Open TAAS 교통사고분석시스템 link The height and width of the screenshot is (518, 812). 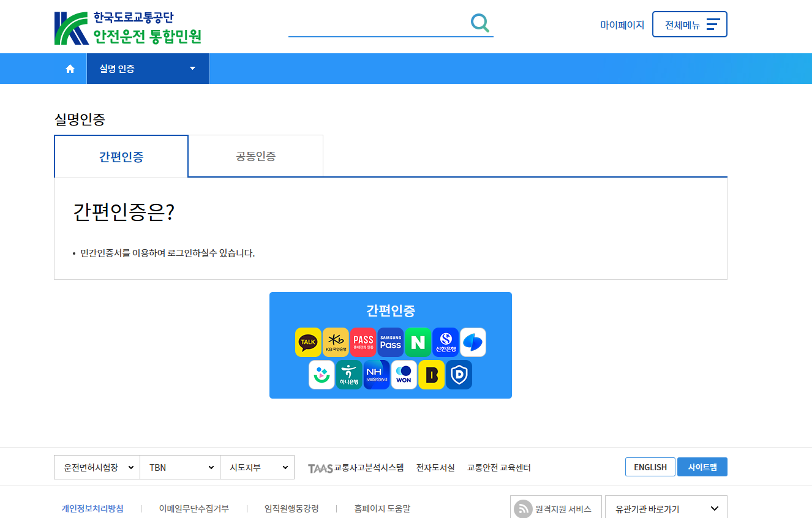pyautogui.click(x=356, y=468)
